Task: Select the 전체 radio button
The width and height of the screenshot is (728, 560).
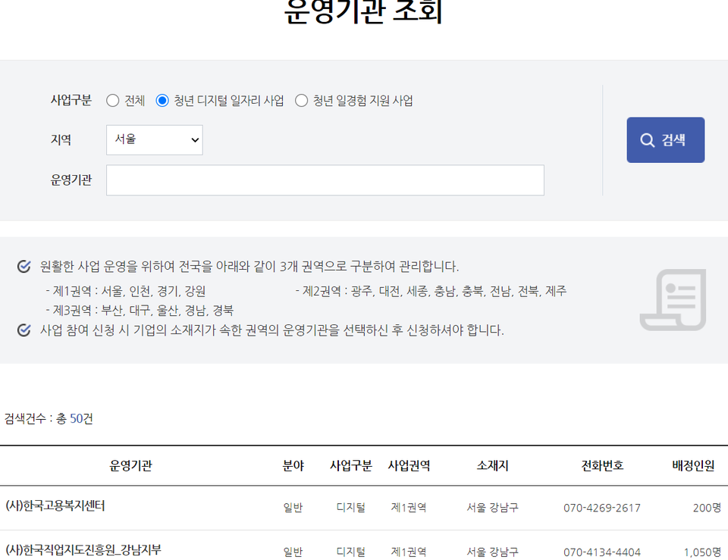Action: pos(112,99)
